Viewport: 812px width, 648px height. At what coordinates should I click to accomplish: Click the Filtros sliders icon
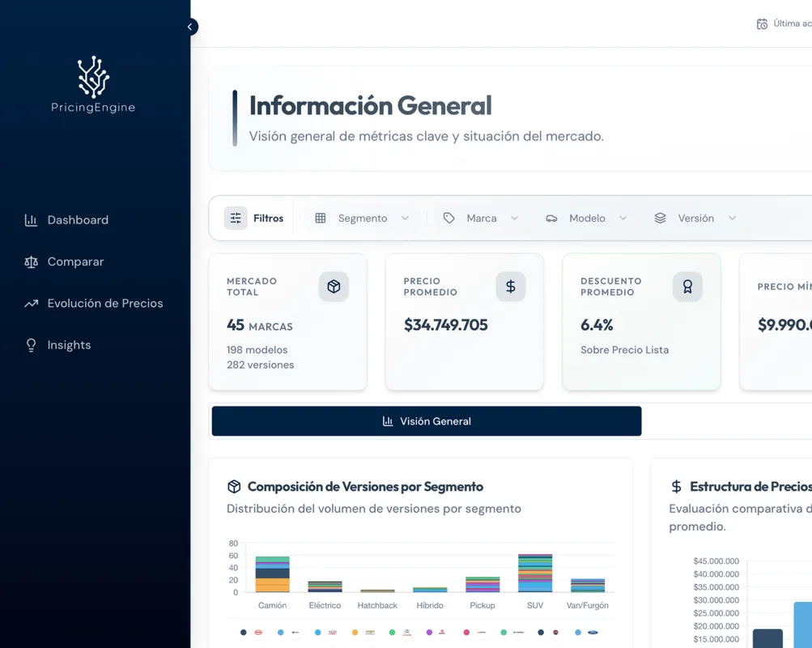pyautogui.click(x=236, y=218)
